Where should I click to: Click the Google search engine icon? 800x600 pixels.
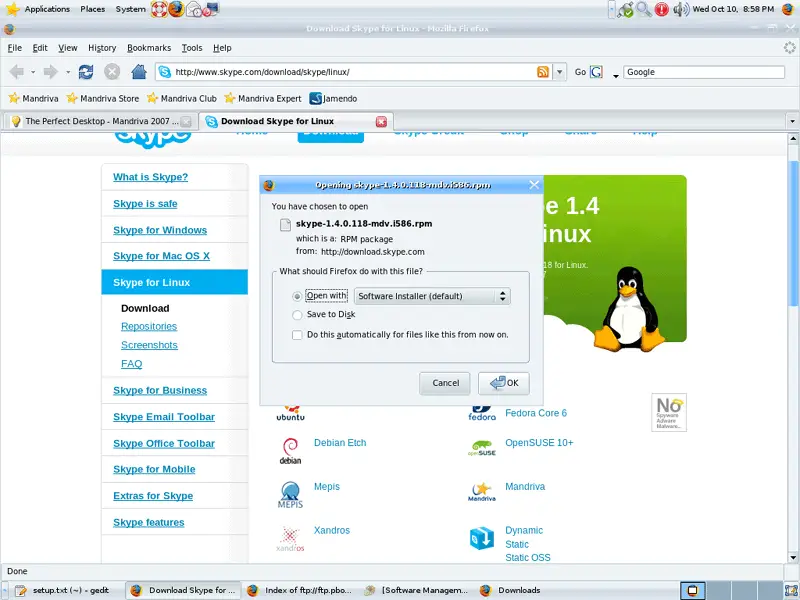coord(596,72)
